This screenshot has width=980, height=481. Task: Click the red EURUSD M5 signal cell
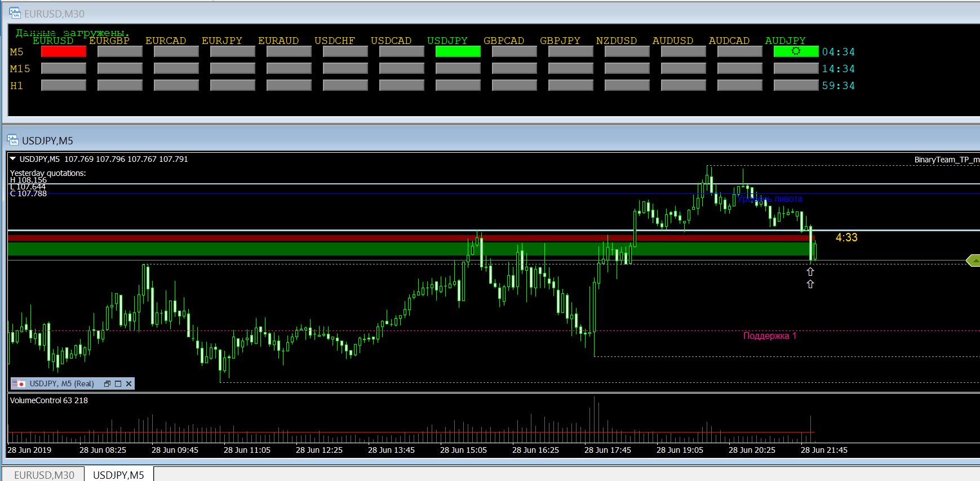point(64,52)
